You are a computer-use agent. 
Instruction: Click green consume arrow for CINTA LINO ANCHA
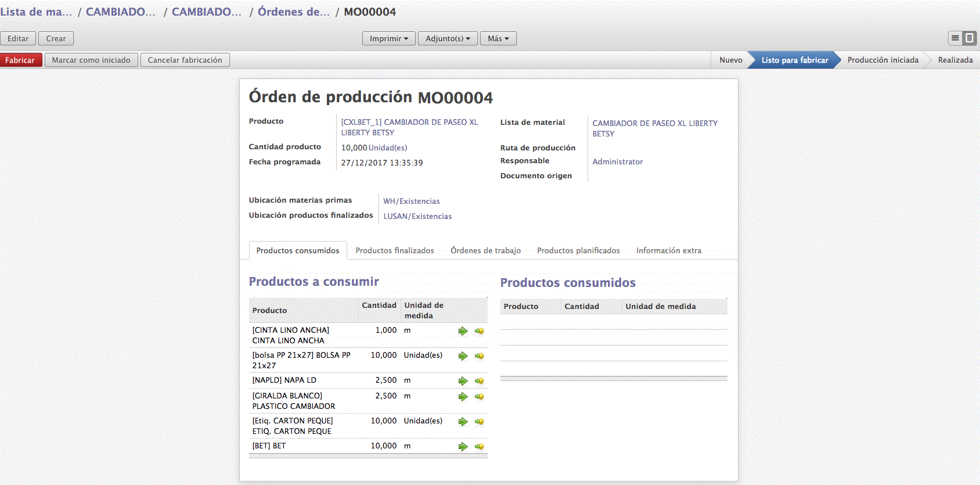pos(463,331)
